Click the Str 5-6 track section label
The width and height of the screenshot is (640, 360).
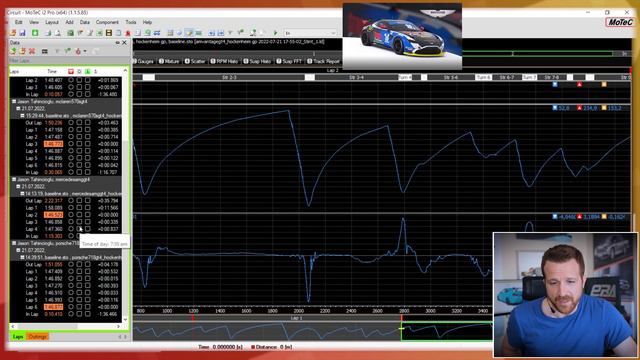[451, 77]
